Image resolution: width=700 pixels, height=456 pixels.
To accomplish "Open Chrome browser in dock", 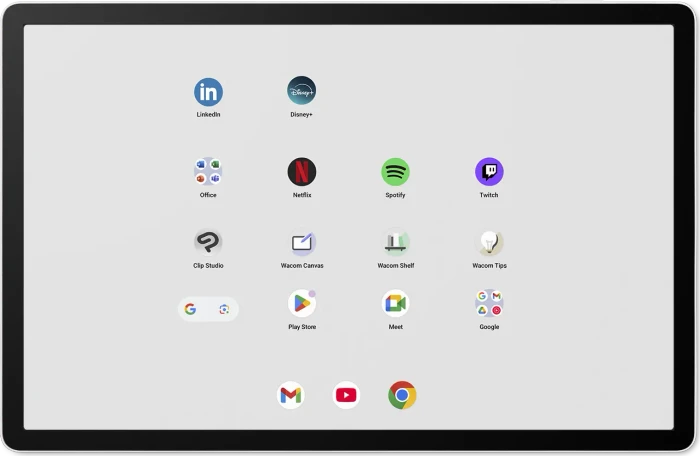I will (x=402, y=395).
